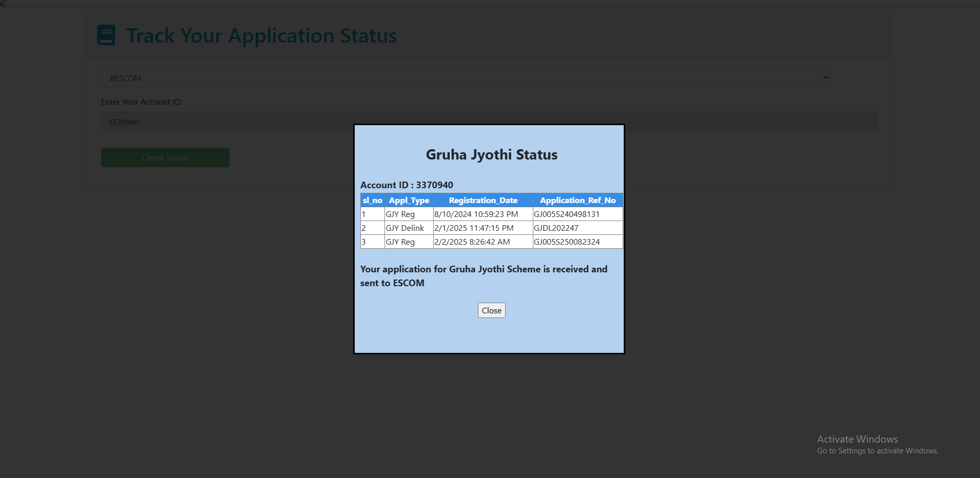
Task: Click the Account ID : 3370940 label
Action: point(407,185)
